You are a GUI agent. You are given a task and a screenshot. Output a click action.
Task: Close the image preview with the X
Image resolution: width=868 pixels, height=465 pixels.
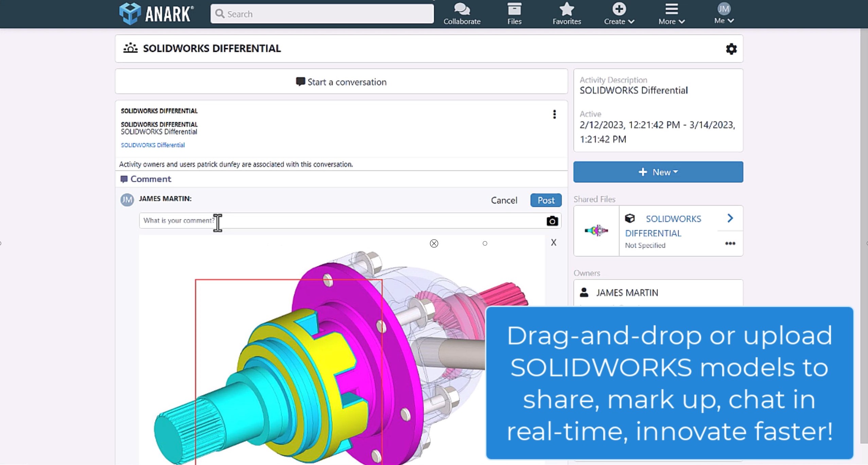[x=553, y=242]
